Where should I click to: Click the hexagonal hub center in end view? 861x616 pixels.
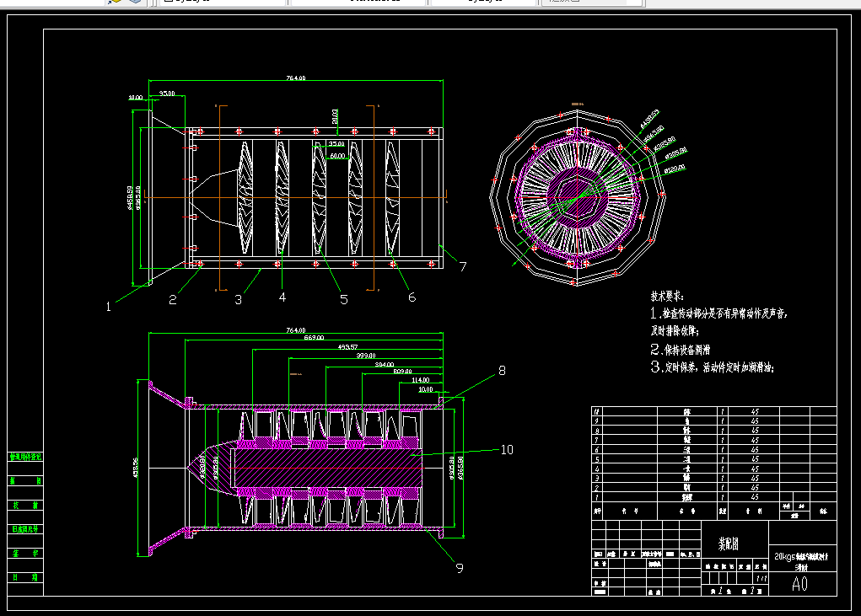click(x=577, y=197)
